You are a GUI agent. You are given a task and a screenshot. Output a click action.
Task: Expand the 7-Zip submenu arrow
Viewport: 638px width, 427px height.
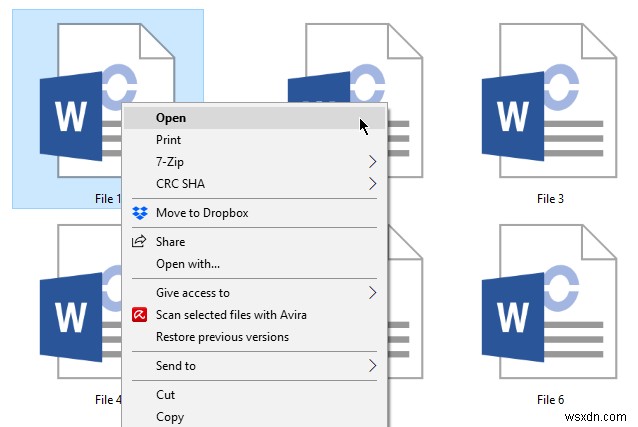[372, 162]
